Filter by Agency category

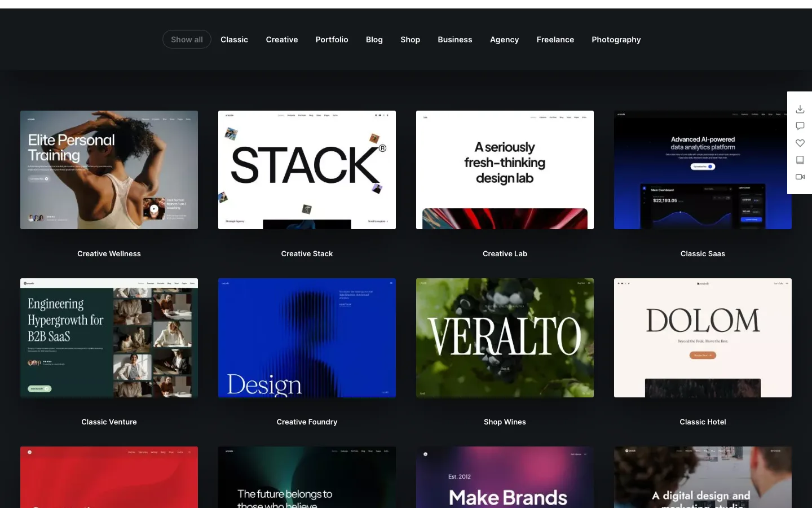tap(504, 40)
